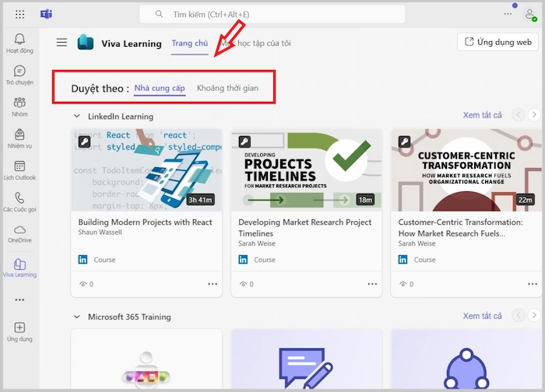Viewport: 545px width, 392px height.
Task: Click LinkedIn icon on Project Timelines card
Action: pos(243,259)
